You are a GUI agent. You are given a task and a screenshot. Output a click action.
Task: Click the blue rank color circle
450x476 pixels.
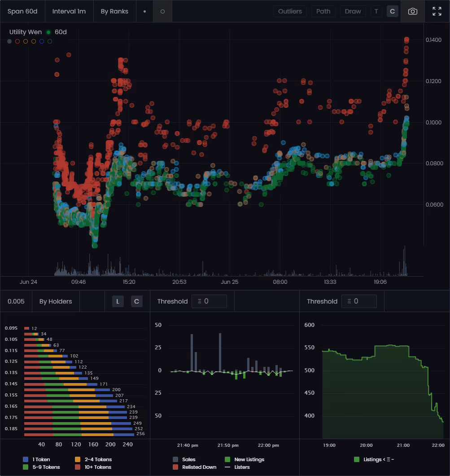(x=42, y=41)
